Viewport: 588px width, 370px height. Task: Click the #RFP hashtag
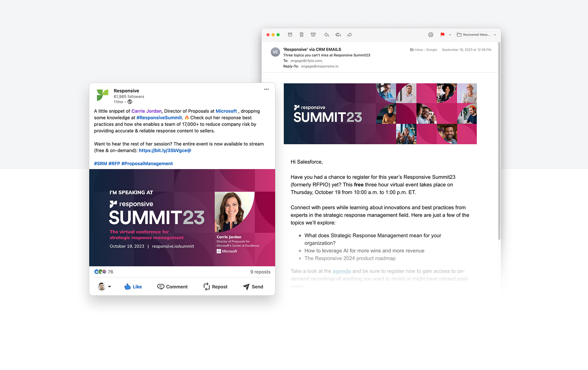[x=114, y=164]
